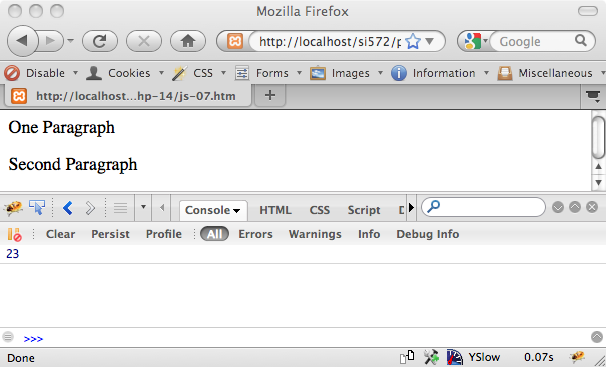Open the Disable toolbar menu

point(40,73)
